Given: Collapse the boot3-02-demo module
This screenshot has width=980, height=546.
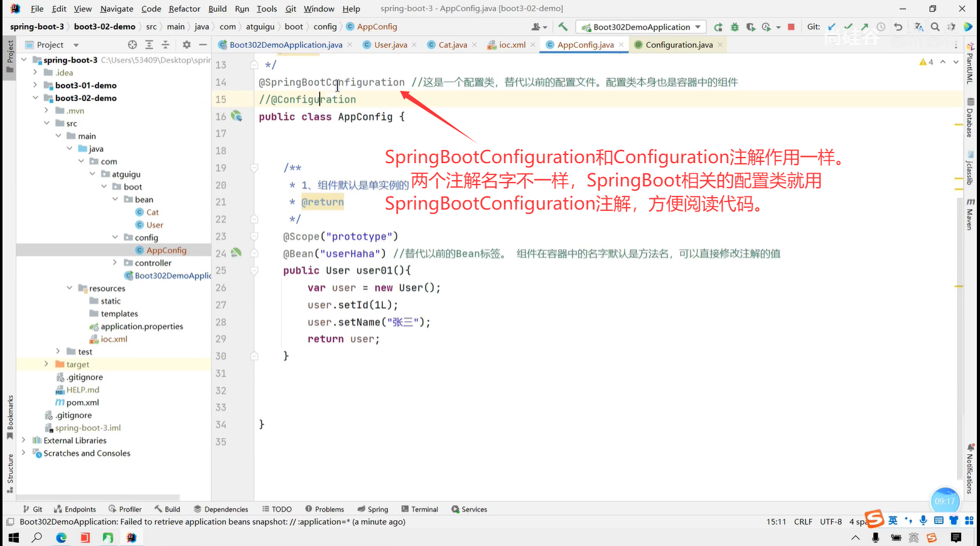Looking at the screenshot, I should (x=36, y=98).
